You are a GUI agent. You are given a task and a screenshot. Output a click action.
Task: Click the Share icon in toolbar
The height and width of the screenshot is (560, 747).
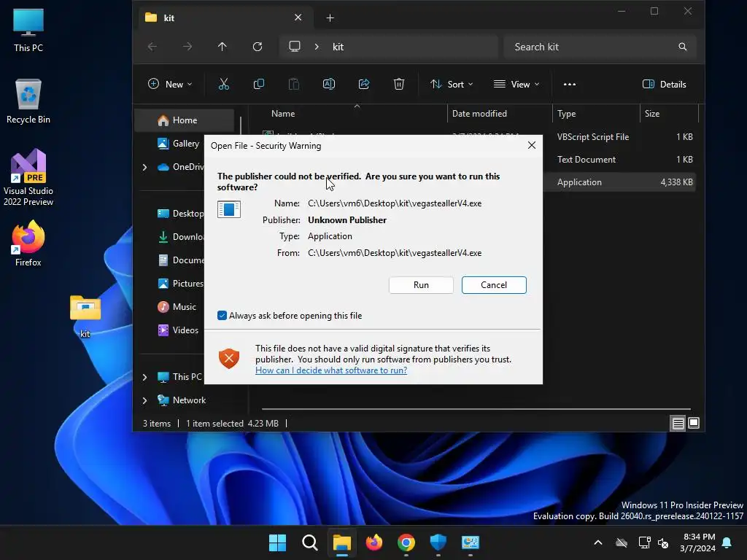click(364, 85)
